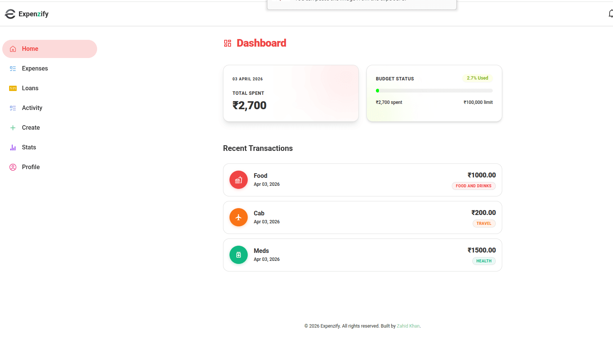
Task: Open the Total Spent summary card
Action: pos(291,93)
